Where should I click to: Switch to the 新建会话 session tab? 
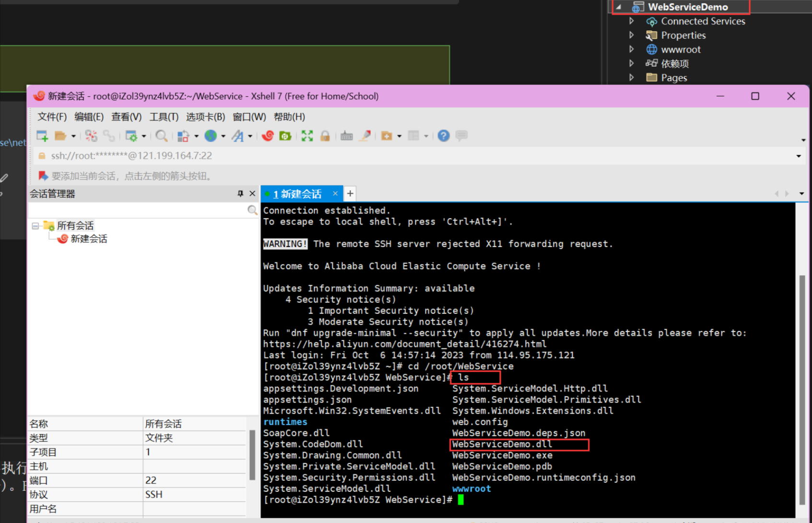pos(298,193)
